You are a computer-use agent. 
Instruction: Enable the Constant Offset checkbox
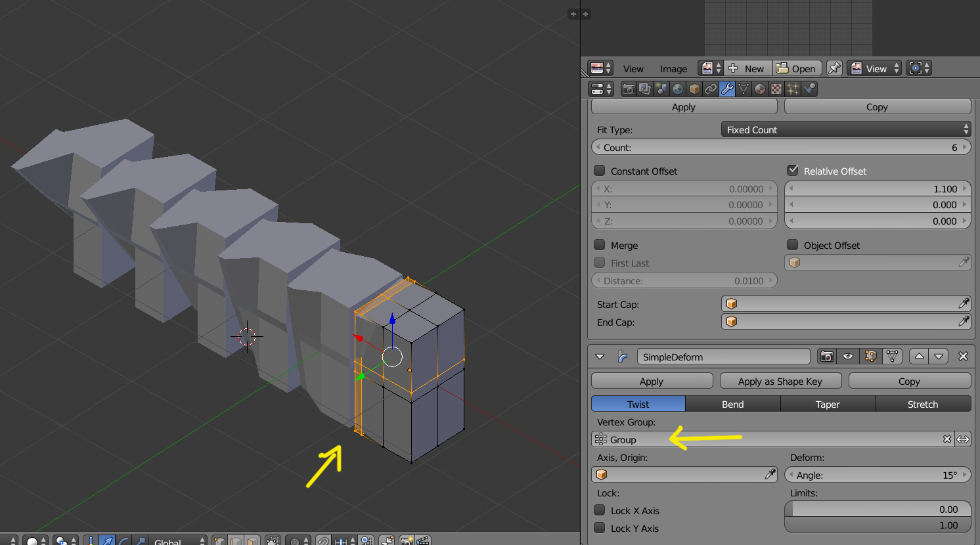point(600,171)
